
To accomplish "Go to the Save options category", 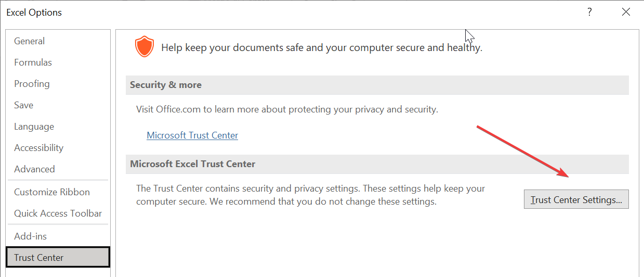I will pyautogui.click(x=23, y=105).
